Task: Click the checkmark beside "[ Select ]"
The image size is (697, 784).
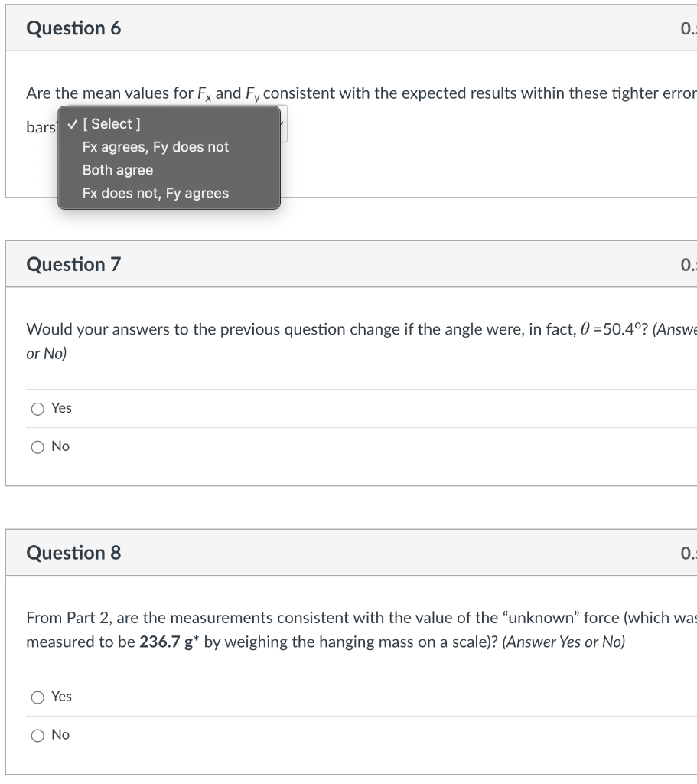Action: tap(71, 123)
